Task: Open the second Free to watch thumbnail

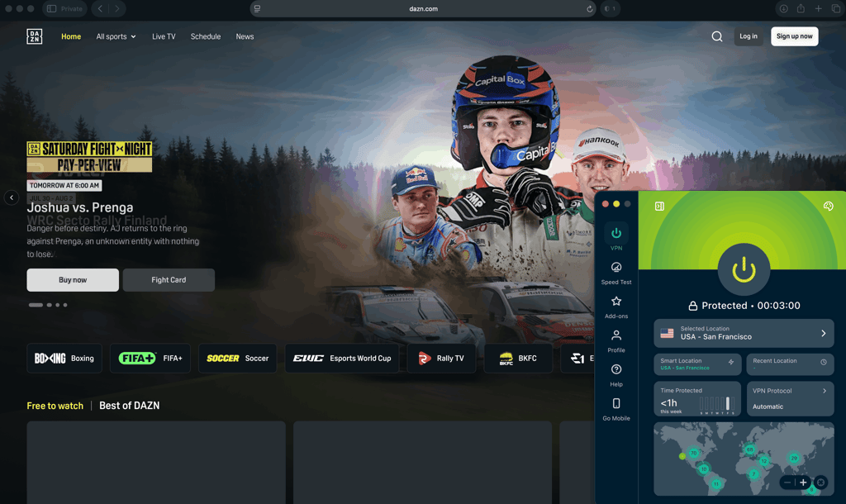Action: [422, 463]
